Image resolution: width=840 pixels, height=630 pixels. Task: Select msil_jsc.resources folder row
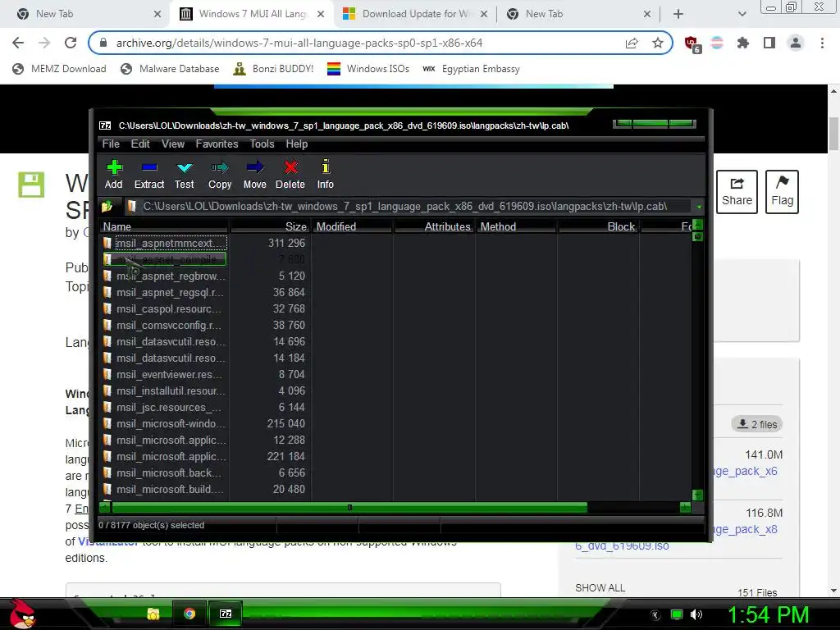click(x=165, y=408)
